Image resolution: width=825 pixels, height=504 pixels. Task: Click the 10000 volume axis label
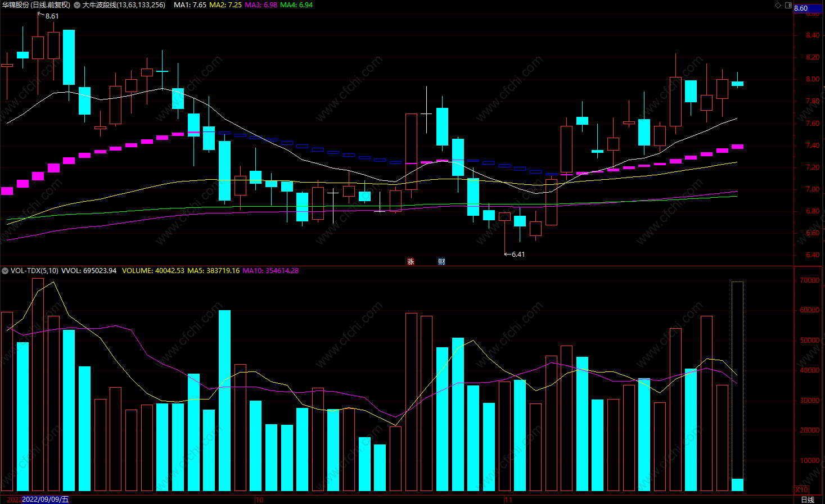click(x=810, y=461)
